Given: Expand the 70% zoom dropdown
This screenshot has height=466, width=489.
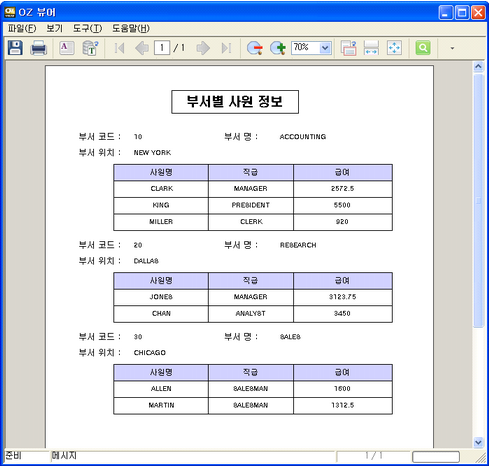Looking at the screenshot, I should point(325,48).
